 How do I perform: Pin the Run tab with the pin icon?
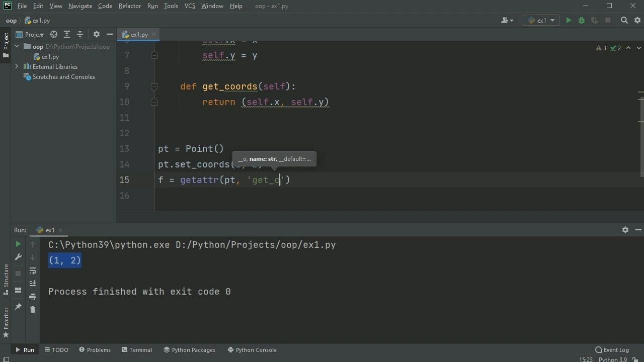click(x=18, y=307)
